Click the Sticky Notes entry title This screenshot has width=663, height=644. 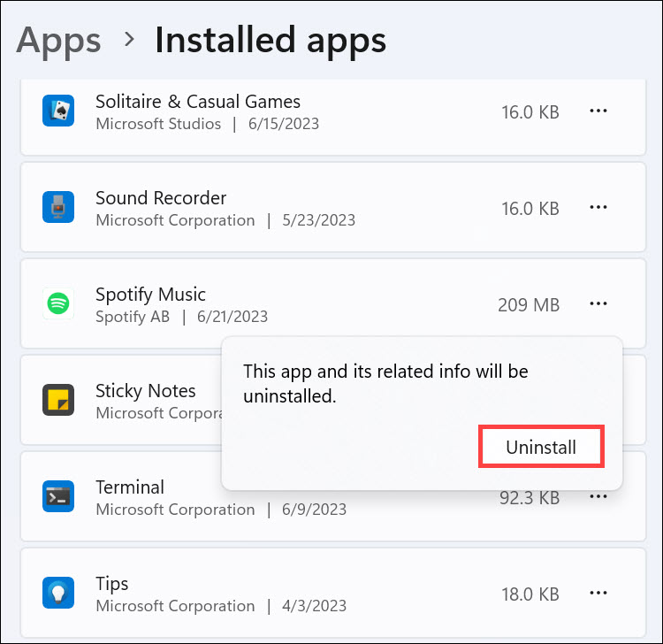pyautogui.click(x=146, y=391)
